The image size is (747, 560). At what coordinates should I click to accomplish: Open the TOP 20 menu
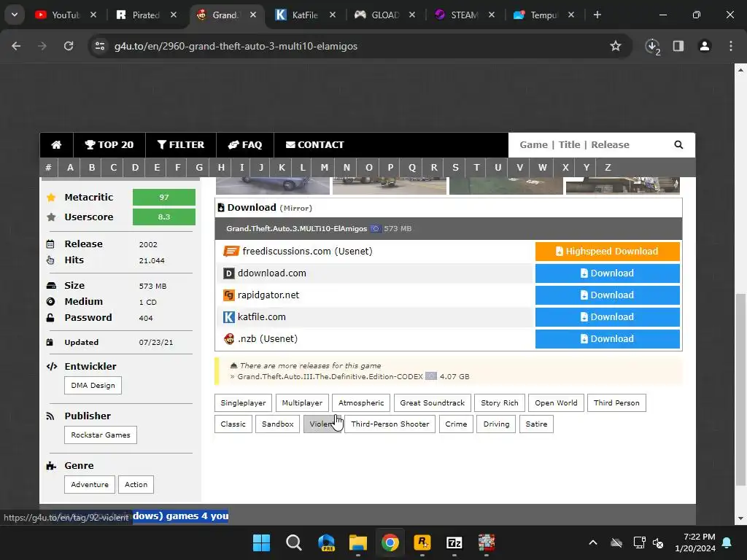click(x=109, y=145)
